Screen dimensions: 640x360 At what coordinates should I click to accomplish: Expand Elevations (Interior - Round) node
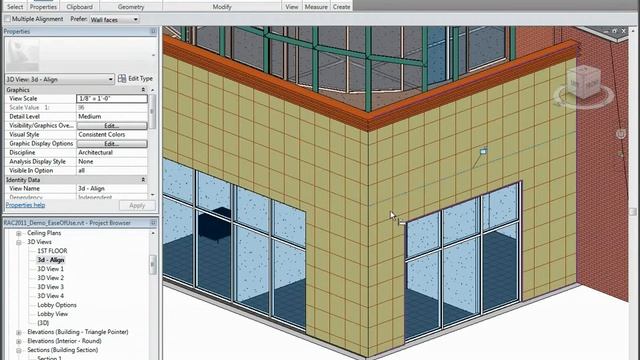click(x=19, y=341)
